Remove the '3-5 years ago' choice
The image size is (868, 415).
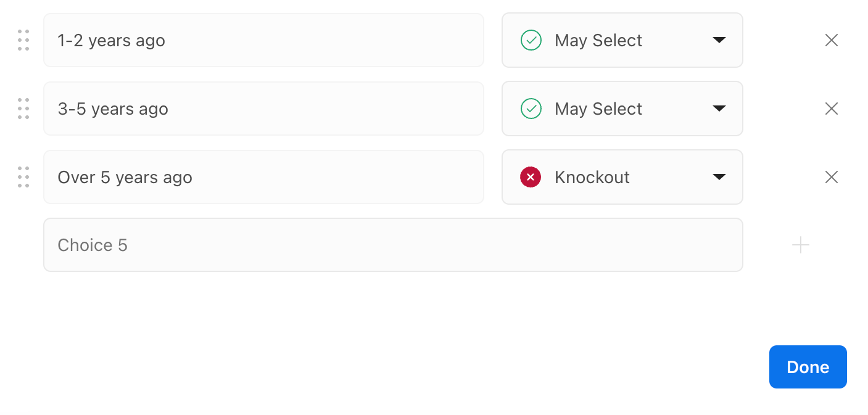(831, 109)
